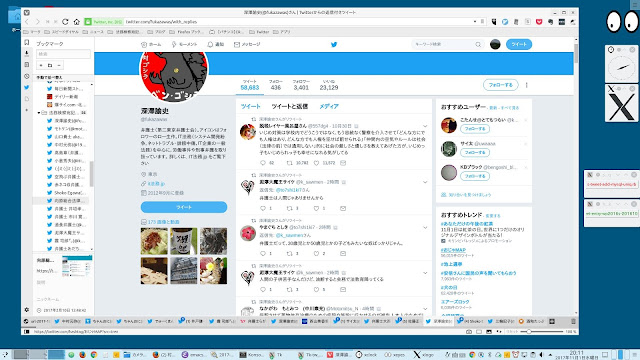Open dropdown chevron on second tweet
The width and height of the screenshot is (640, 360).
[x=425, y=182]
